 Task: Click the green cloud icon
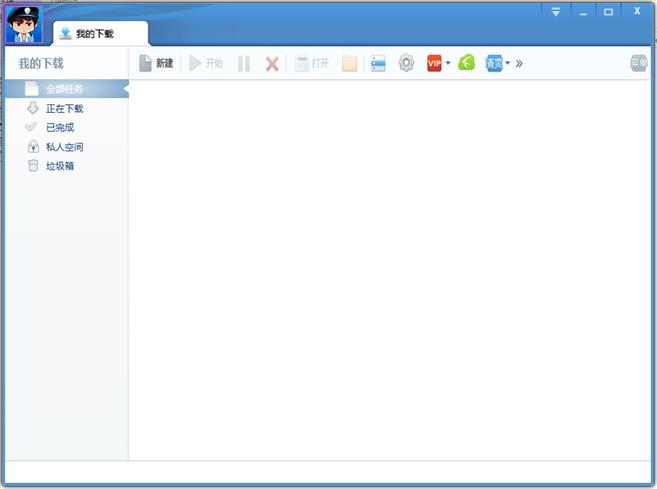click(x=466, y=63)
